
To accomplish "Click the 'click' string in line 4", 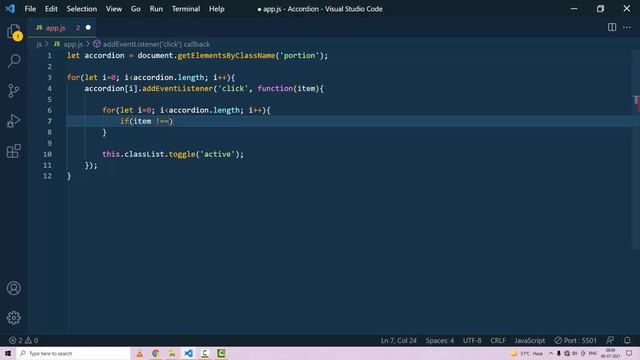I will point(233,89).
